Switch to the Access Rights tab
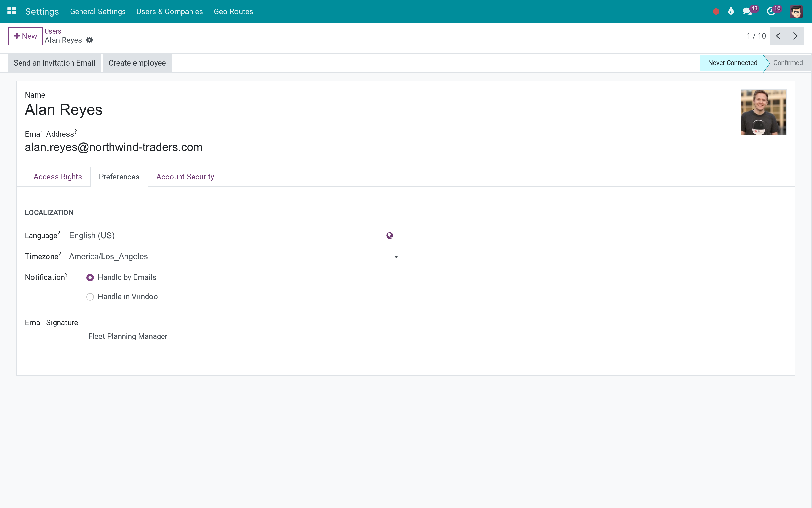Image resolution: width=812 pixels, height=508 pixels. 58,177
